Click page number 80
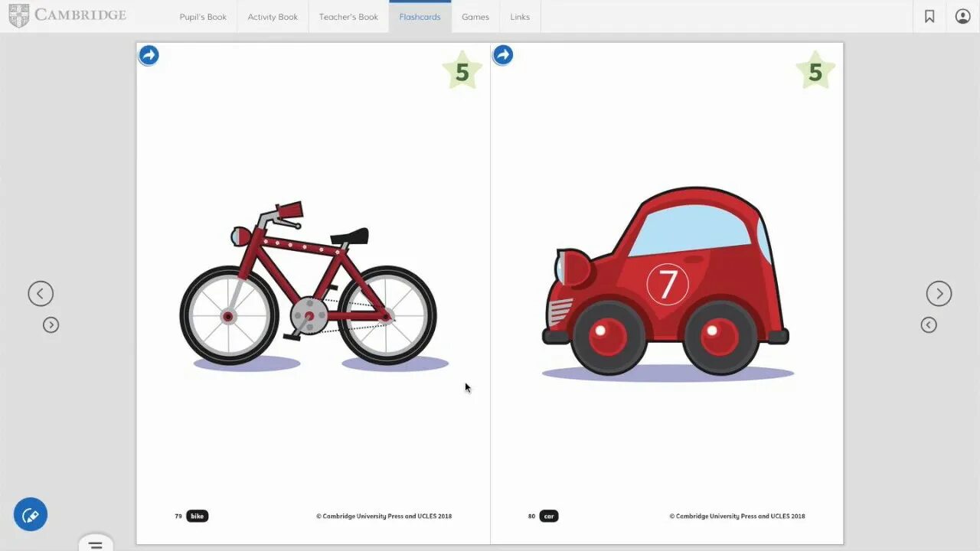The image size is (980, 551). pos(531,517)
